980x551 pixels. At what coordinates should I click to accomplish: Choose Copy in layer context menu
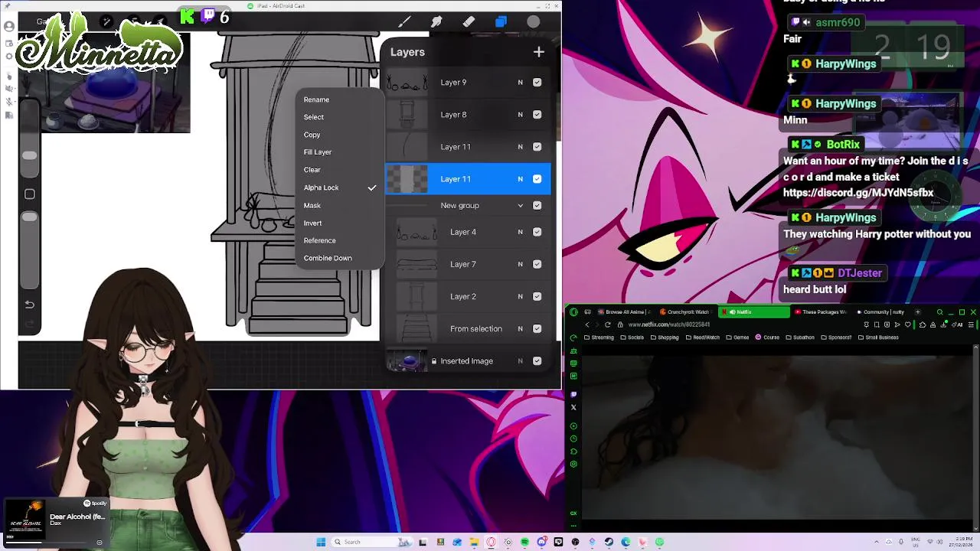point(312,135)
